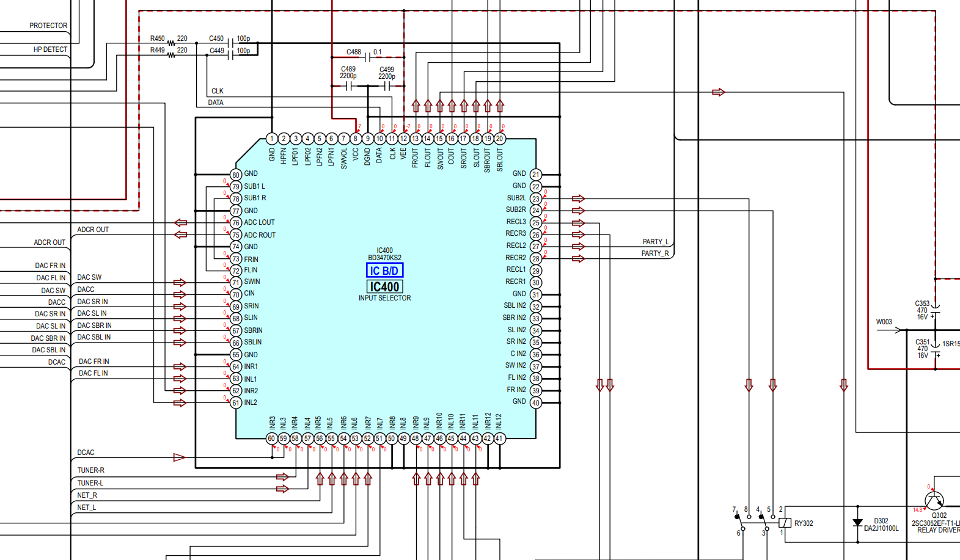This screenshot has height=560, width=960.
Task: Select the SBL IN2 pin name
Action: (515, 305)
